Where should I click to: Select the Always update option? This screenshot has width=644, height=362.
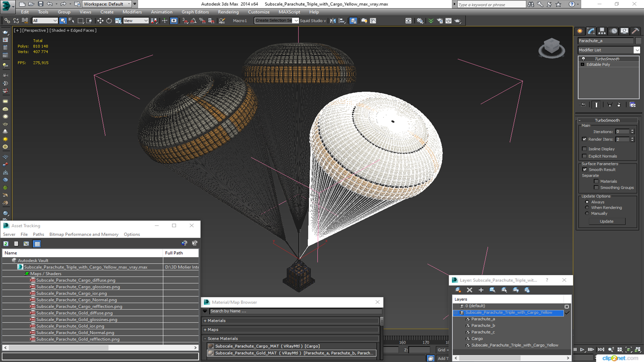(x=587, y=202)
